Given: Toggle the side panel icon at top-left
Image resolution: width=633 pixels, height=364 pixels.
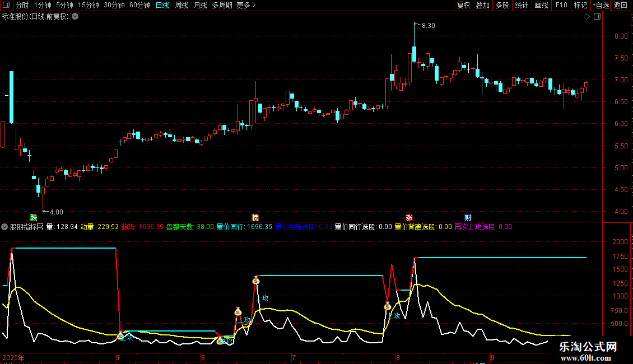Looking at the screenshot, I should (6, 5).
